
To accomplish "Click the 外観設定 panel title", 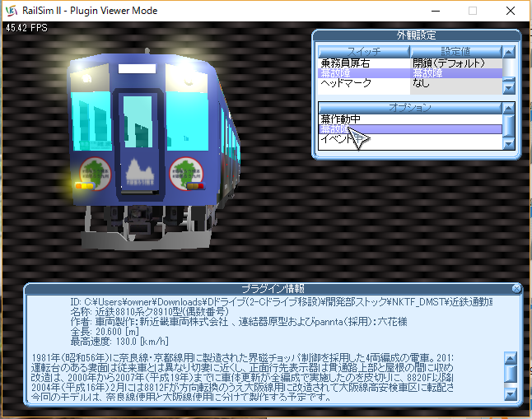I will (417, 35).
